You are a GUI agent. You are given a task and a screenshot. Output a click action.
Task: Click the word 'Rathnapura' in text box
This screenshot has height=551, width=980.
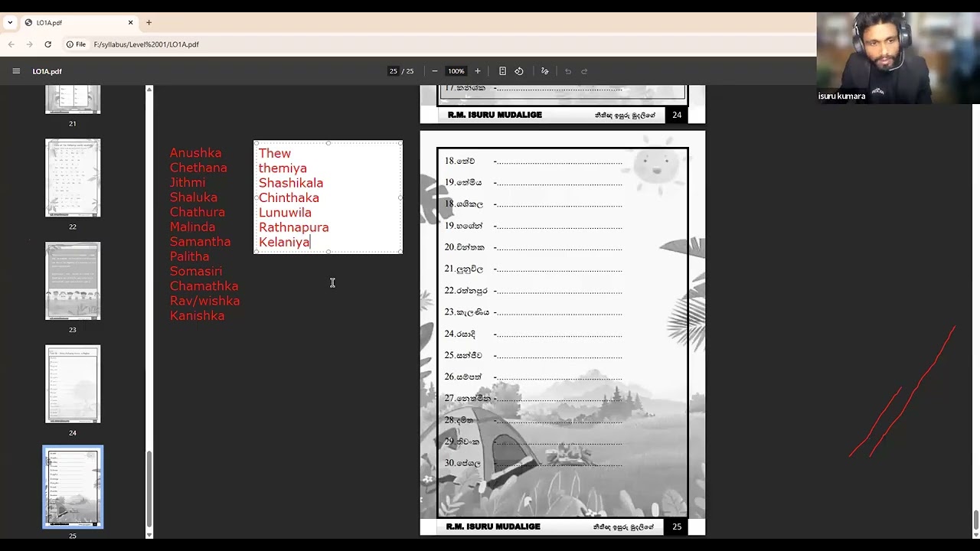(294, 227)
